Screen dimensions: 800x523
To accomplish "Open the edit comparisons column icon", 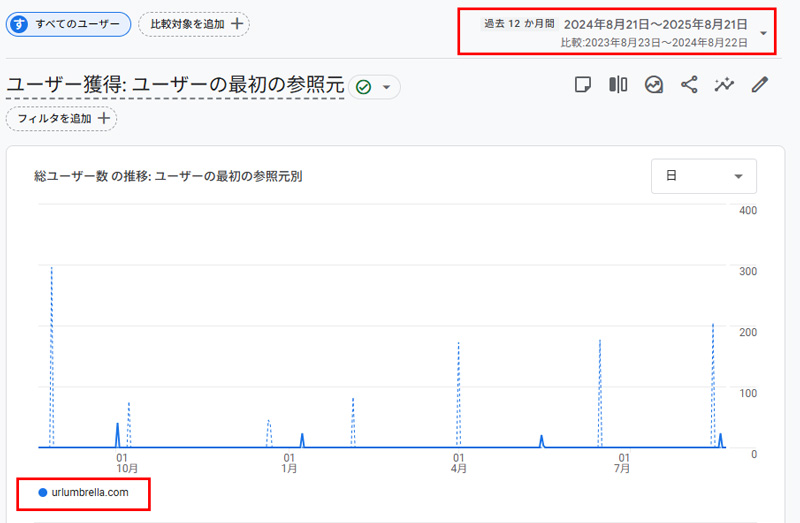I will (618, 85).
